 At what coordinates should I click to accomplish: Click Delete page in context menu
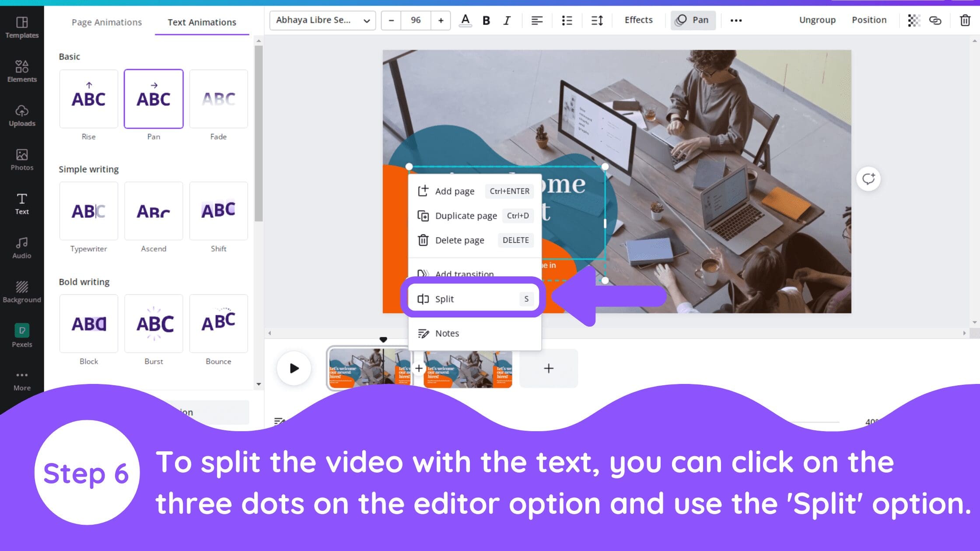[460, 240]
